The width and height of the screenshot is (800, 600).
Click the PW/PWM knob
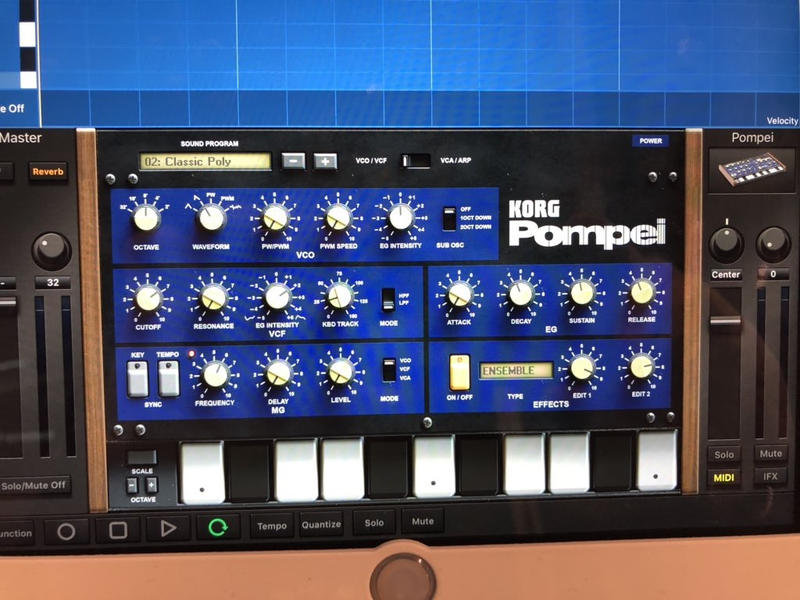pyautogui.click(x=276, y=218)
